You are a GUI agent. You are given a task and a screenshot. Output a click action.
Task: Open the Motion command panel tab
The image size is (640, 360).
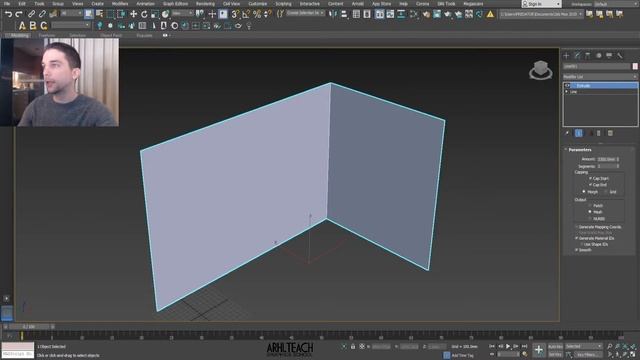599,56
